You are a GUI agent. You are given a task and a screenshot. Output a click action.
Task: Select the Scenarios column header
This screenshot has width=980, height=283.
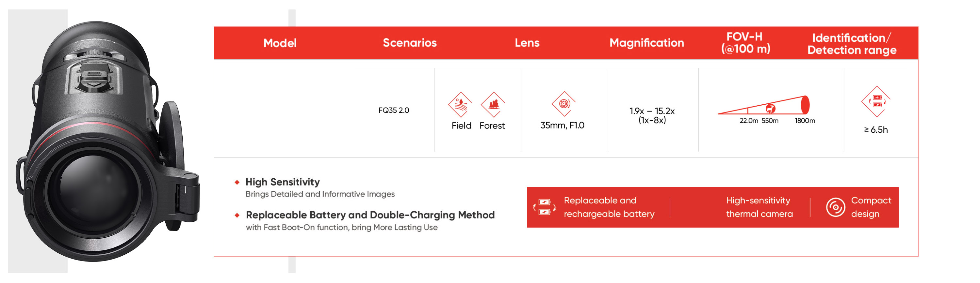tap(409, 43)
